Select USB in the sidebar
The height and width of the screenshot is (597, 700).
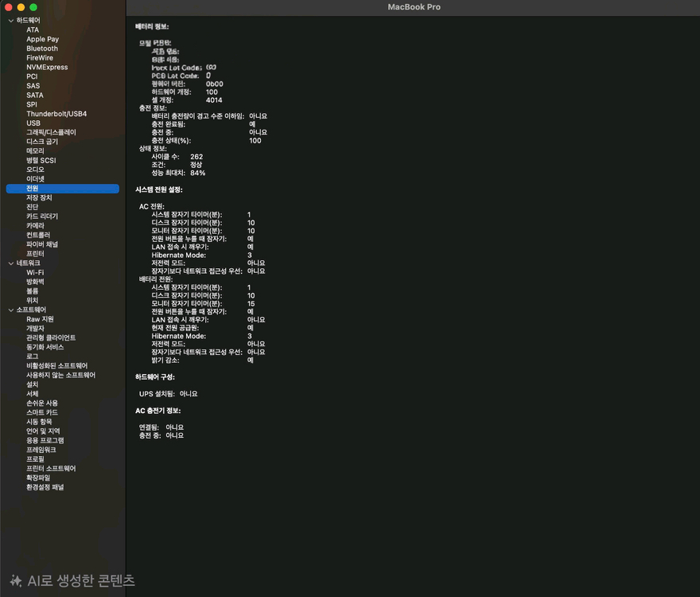pyautogui.click(x=33, y=123)
